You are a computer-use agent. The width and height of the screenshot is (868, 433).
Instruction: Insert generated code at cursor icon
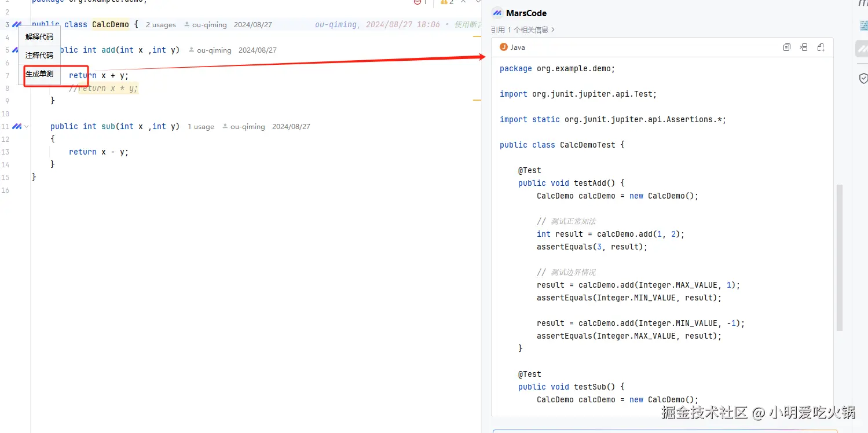click(804, 47)
